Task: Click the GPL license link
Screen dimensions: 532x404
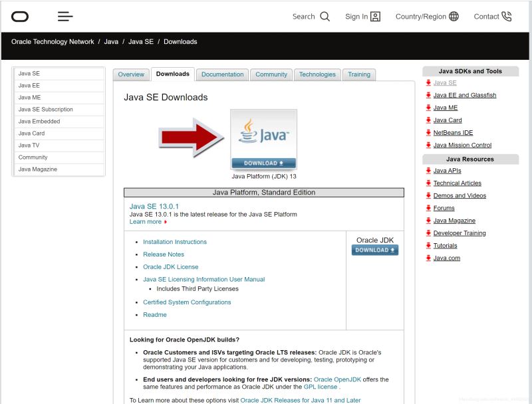Action: [321, 387]
